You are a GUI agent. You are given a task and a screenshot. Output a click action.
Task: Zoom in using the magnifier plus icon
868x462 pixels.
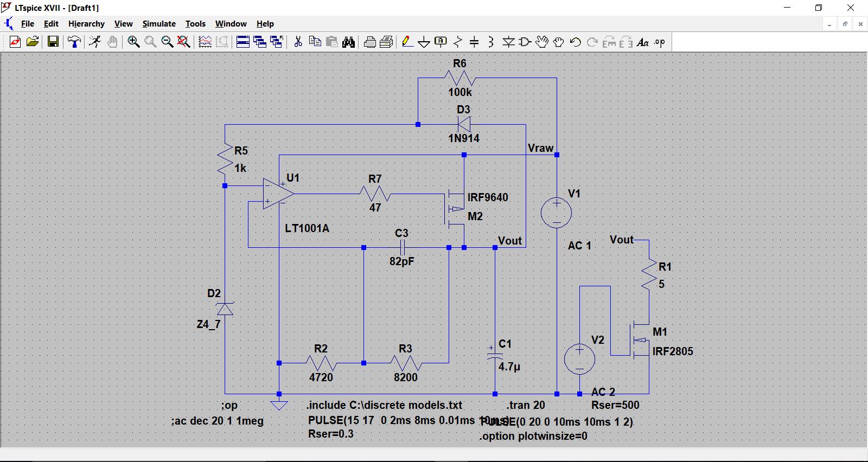[133, 42]
